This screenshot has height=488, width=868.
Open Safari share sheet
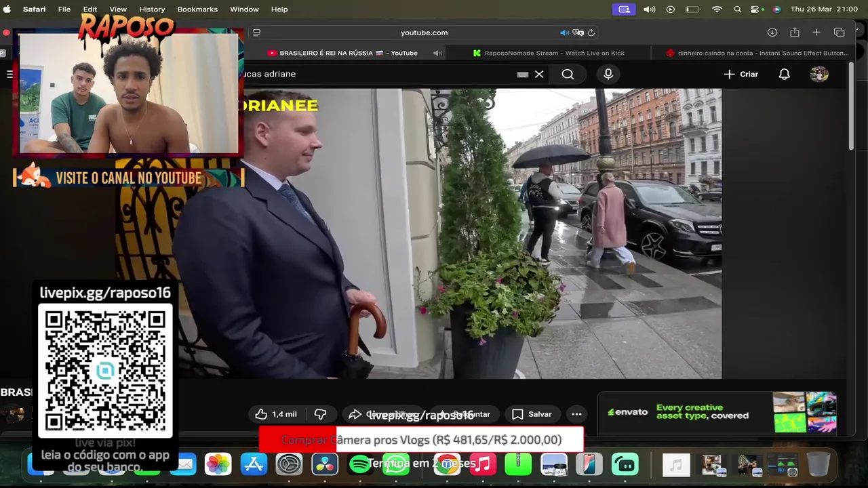click(x=794, y=33)
